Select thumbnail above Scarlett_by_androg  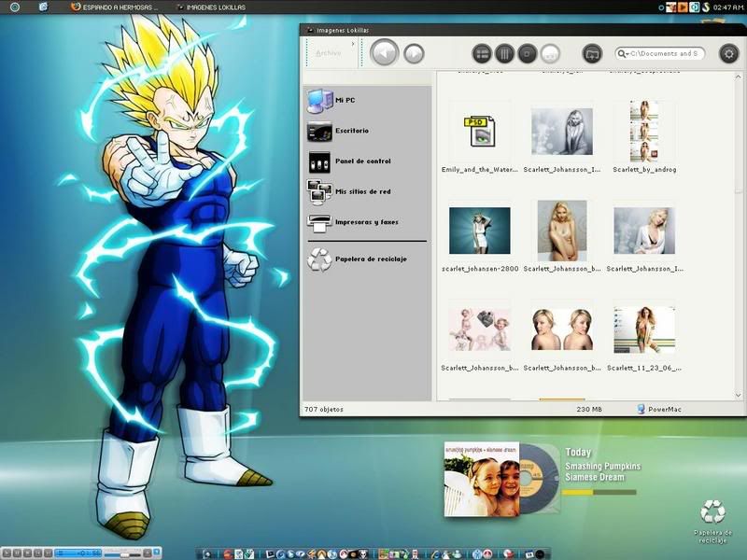[x=644, y=131]
